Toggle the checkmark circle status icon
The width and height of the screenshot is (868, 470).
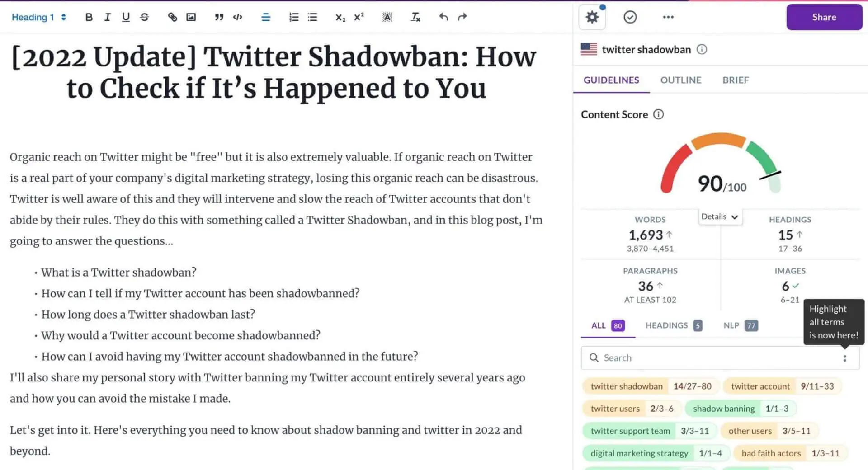pyautogui.click(x=630, y=17)
